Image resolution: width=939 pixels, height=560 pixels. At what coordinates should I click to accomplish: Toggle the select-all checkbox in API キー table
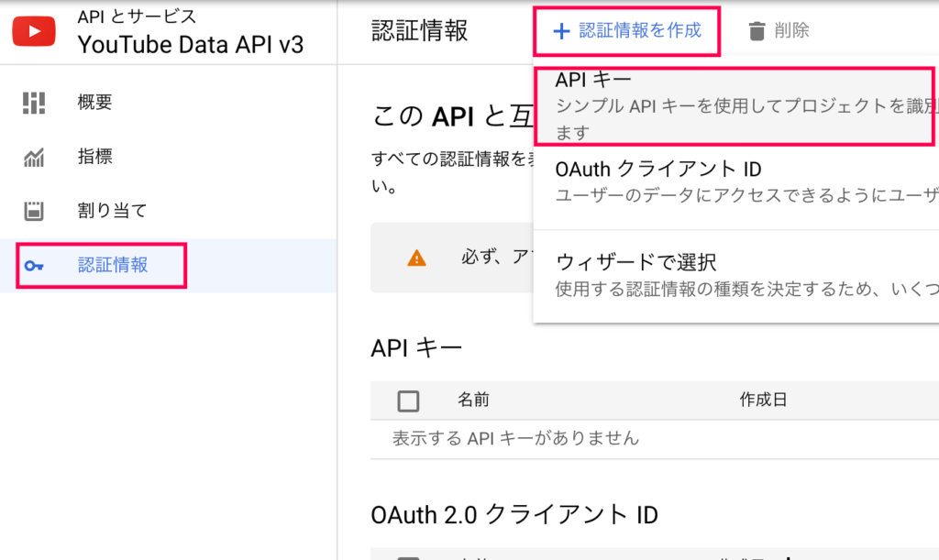click(408, 401)
